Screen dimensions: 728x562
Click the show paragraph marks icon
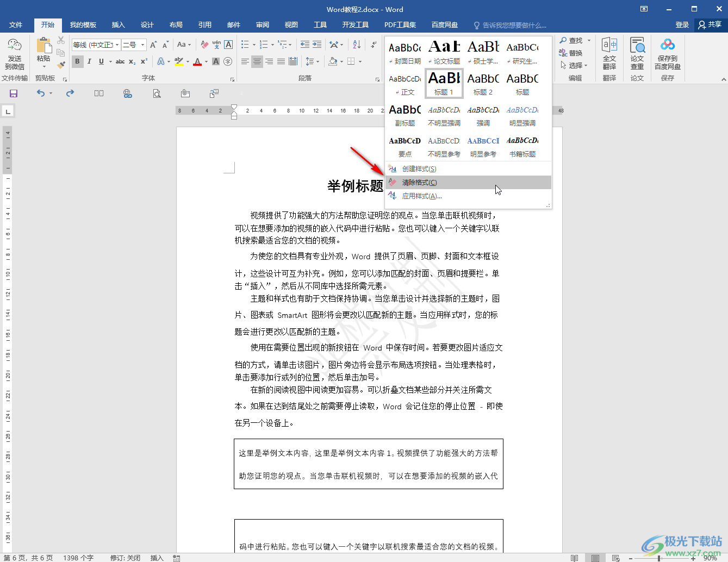click(374, 45)
